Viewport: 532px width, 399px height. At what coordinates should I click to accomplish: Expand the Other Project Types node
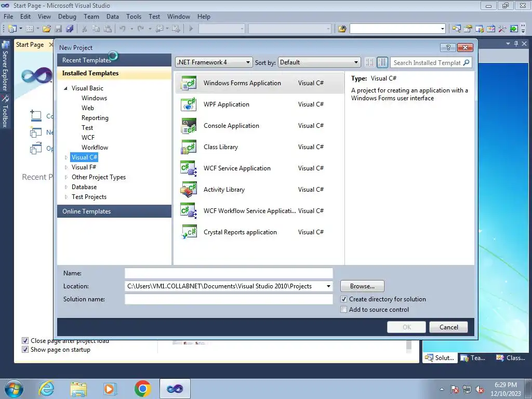pyautogui.click(x=66, y=177)
